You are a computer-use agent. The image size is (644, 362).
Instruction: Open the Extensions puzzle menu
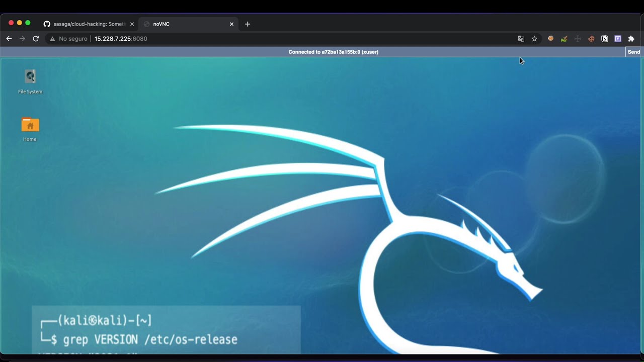coord(631,39)
